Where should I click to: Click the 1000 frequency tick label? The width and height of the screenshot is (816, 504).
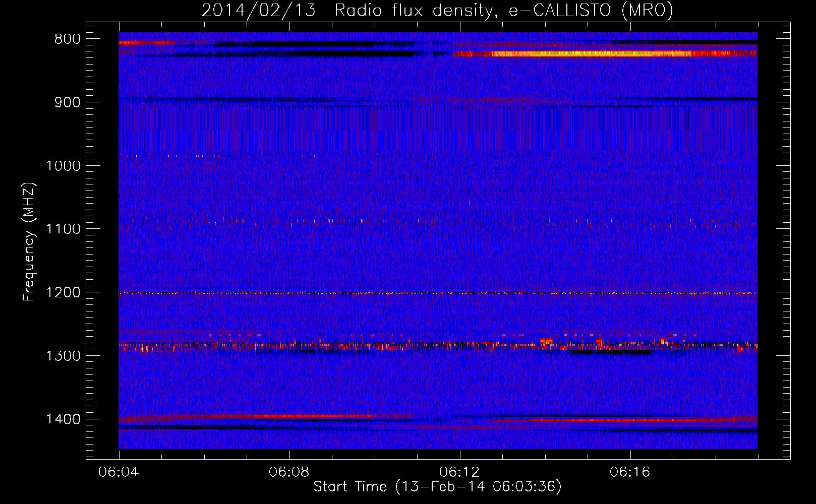pyautogui.click(x=63, y=166)
